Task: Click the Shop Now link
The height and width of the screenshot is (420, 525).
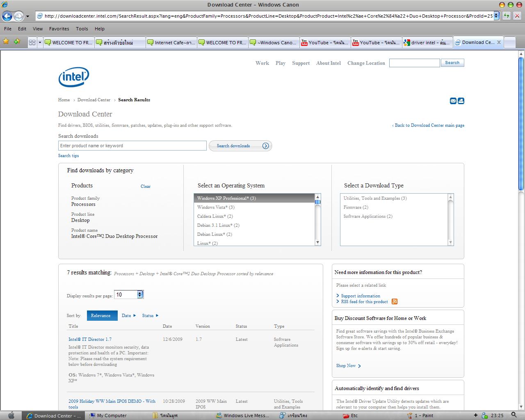Action: pos(348,365)
